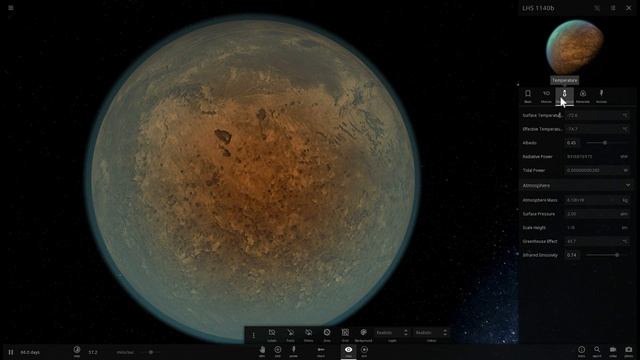The width and height of the screenshot is (640, 360).
Task: Click the LHS 1140b planet thumbnail
Action: pyautogui.click(x=575, y=47)
